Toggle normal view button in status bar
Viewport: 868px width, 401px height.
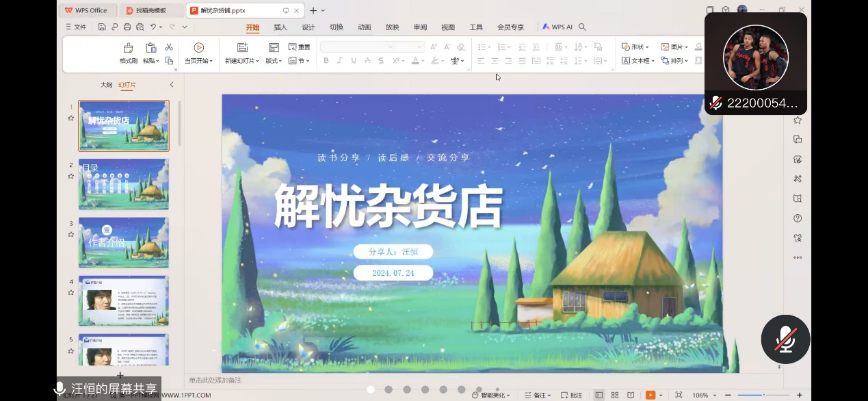tap(599, 395)
